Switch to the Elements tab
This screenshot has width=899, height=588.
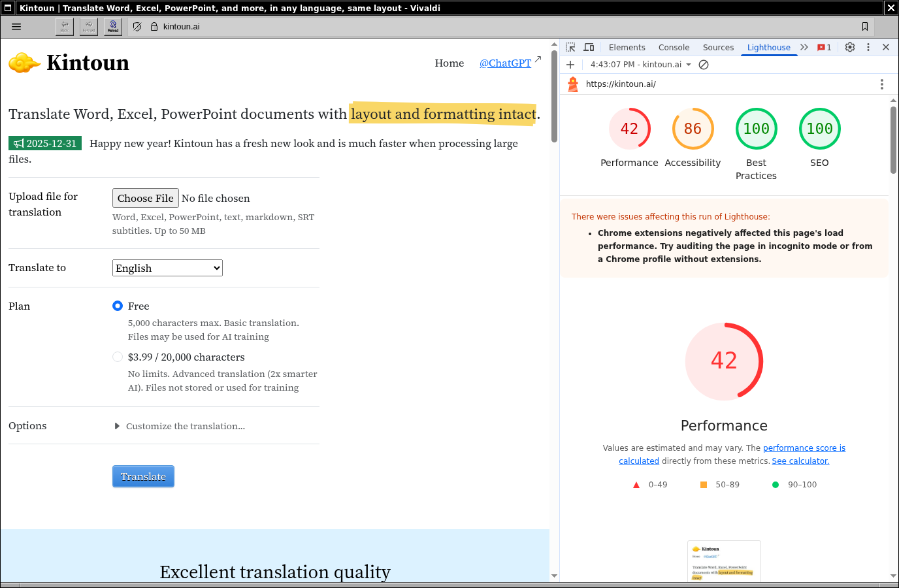(x=627, y=47)
